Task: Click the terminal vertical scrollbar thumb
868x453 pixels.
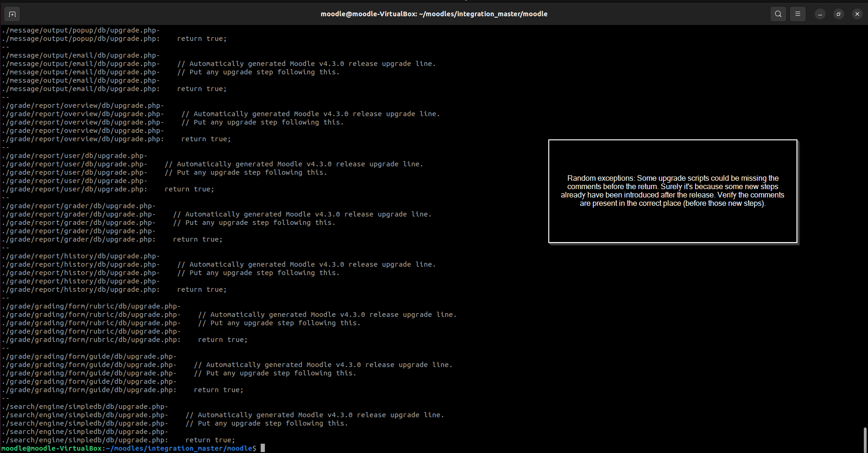Action: click(x=865, y=440)
